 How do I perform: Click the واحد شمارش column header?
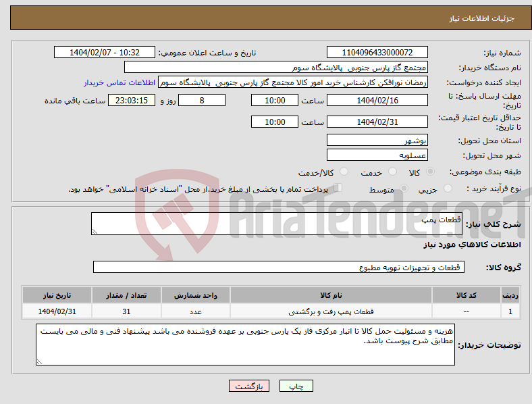[196, 295]
